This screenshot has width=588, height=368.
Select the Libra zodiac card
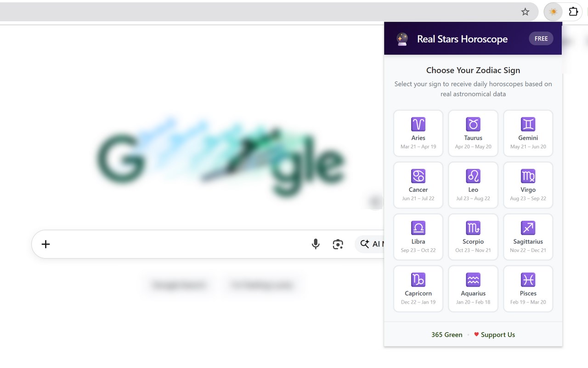[x=418, y=237]
